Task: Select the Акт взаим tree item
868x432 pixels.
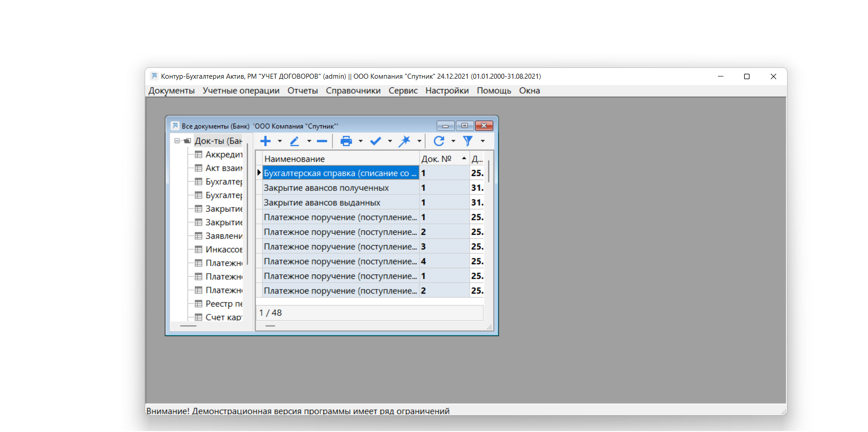Action: [224, 168]
